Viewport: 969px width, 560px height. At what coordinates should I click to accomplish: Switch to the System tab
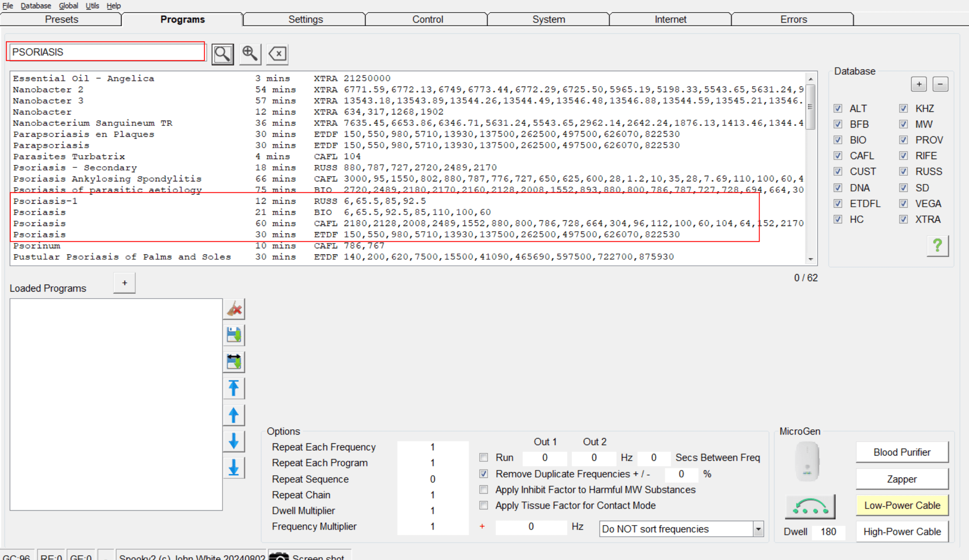click(x=549, y=19)
